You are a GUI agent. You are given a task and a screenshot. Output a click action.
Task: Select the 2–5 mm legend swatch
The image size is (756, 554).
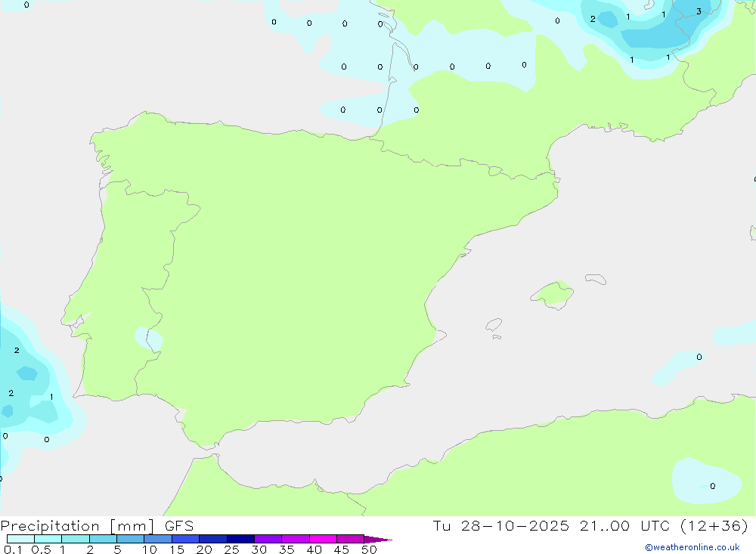pyautogui.click(x=103, y=539)
